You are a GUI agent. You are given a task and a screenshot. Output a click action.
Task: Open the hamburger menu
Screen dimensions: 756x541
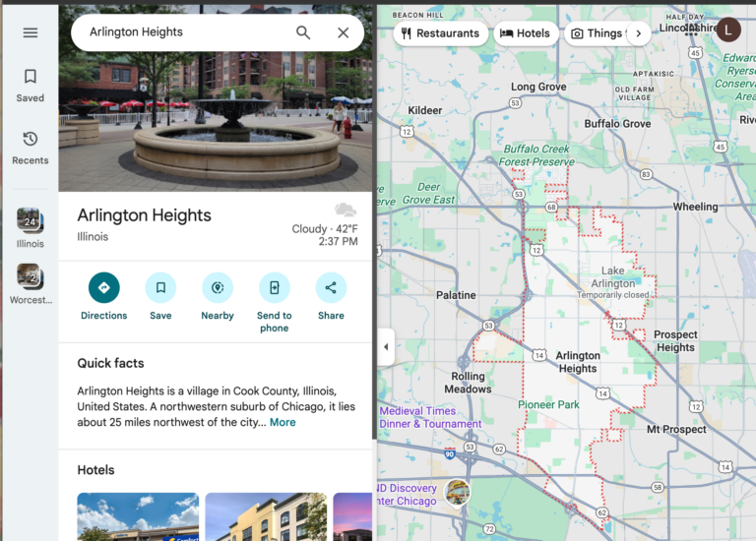click(x=31, y=32)
